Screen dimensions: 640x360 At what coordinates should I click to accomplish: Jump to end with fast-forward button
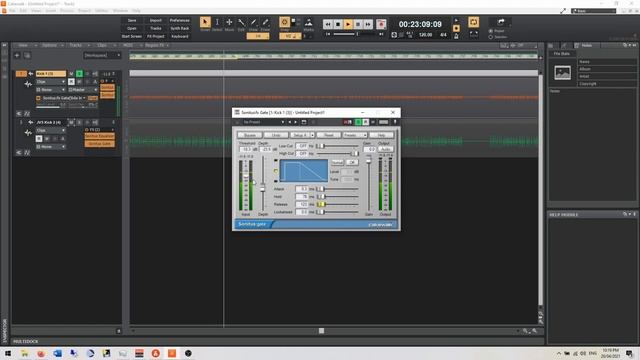click(368, 24)
